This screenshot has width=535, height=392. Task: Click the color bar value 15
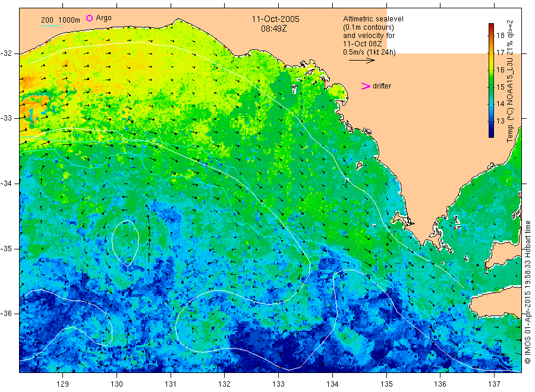[x=500, y=87]
